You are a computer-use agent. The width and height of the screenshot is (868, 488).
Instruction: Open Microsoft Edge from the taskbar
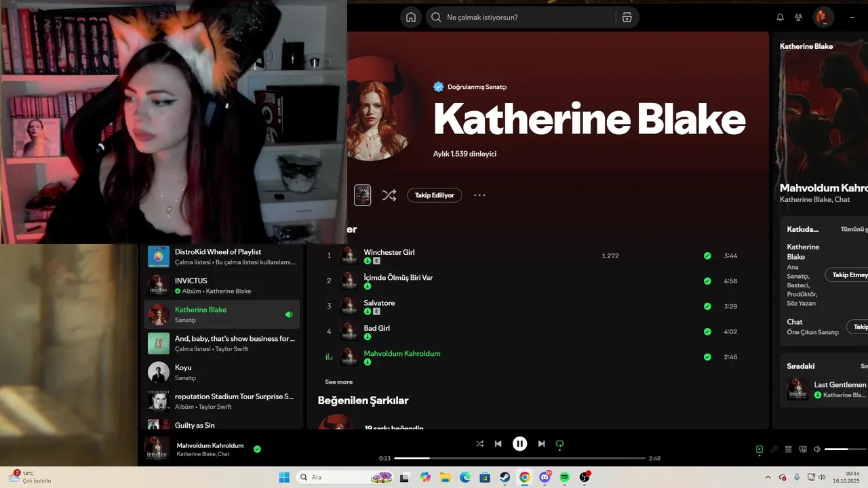coord(465,477)
